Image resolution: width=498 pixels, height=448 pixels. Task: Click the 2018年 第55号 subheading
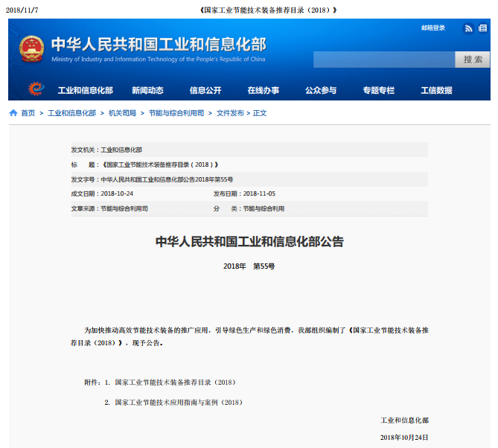pos(249,266)
